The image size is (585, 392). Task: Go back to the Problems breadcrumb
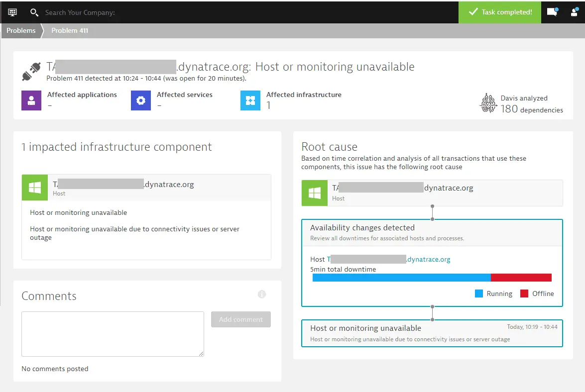(21, 30)
